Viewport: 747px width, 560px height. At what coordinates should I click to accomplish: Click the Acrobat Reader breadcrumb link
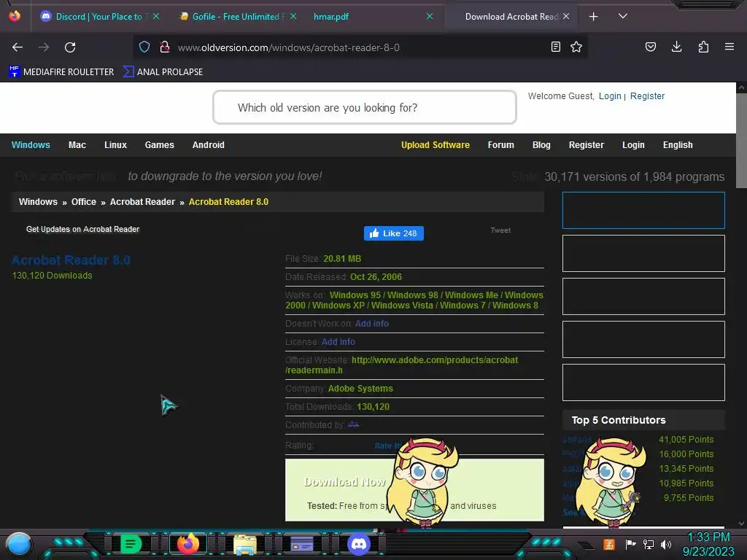142,202
